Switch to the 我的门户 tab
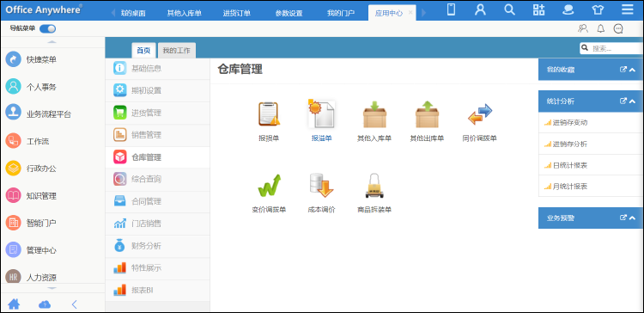The image size is (644, 313). pos(341,13)
